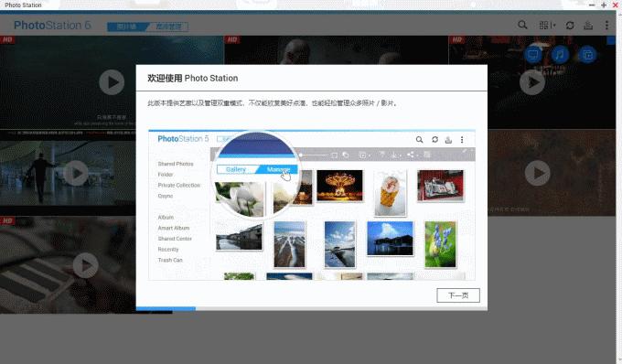Refresh the library with the circular arrows icon
The width and height of the screenshot is (622, 364).
pos(570,26)
